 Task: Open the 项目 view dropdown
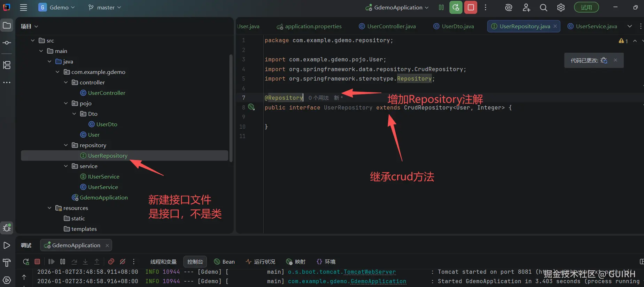(29, 26)
